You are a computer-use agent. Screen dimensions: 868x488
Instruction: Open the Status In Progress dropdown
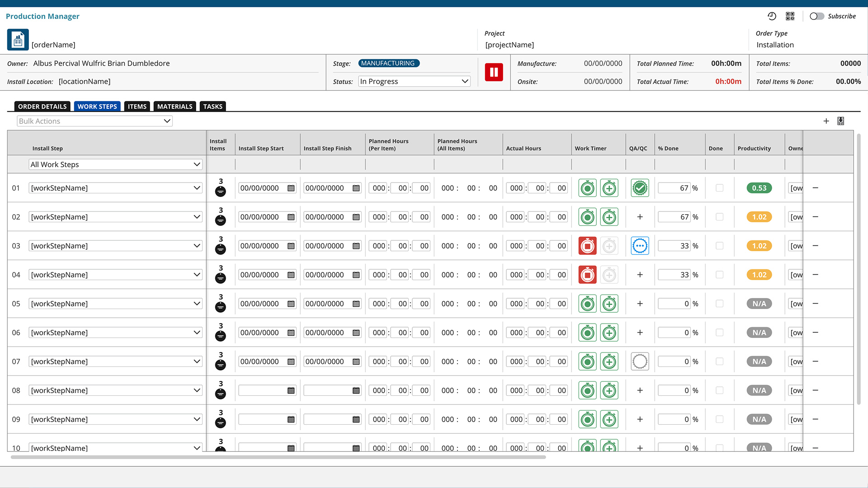(414, 81)
